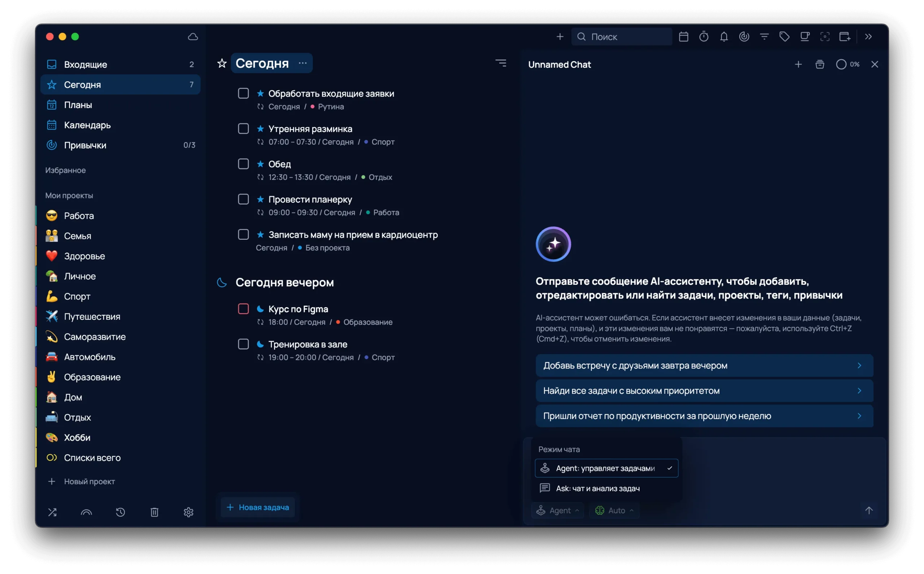Open the tags panel icon
The width and height of the screenshot is (924, 574).
(x=784, y=36)
